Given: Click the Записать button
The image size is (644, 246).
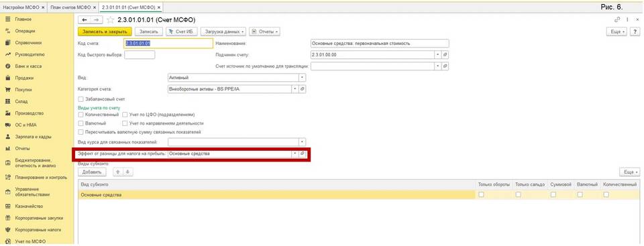Looking at the screenshot, I should [149, 32].
